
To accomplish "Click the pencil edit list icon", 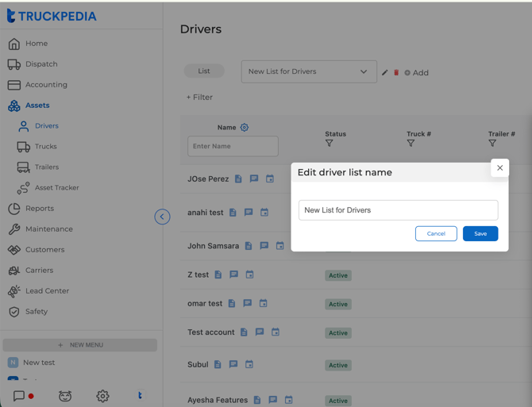I will tap(385, 72).
